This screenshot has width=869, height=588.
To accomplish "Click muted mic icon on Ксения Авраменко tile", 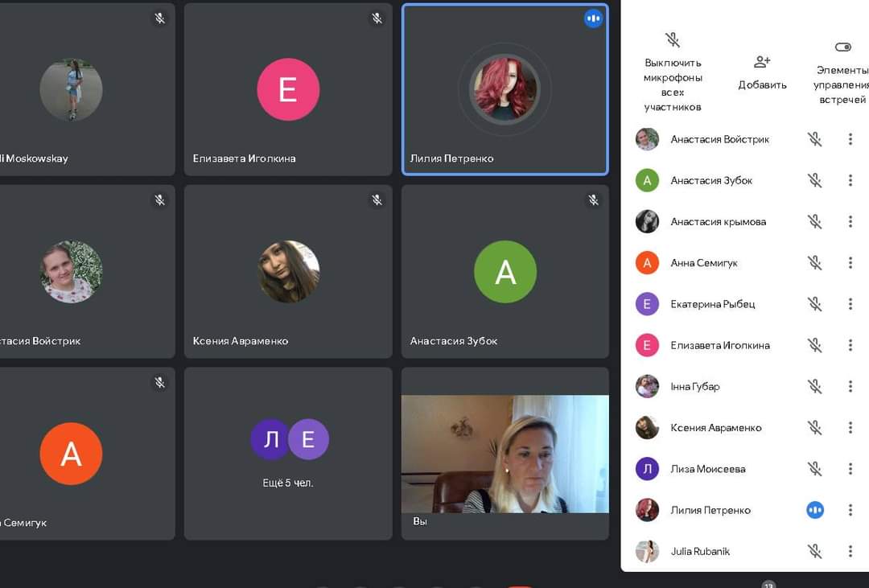I will coord(377,200).
